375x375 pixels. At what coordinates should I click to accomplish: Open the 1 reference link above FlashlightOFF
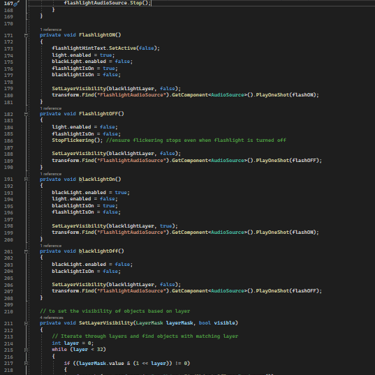51,108
